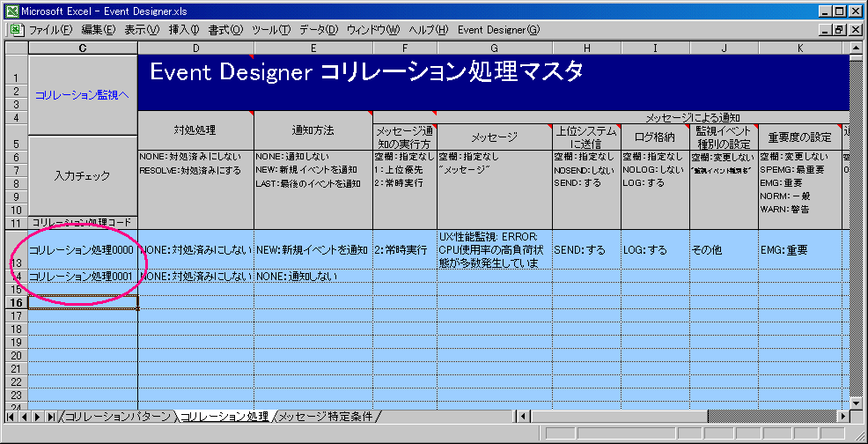
Task: Click next sheet tab navigation arrow
Action: [38, 417]
